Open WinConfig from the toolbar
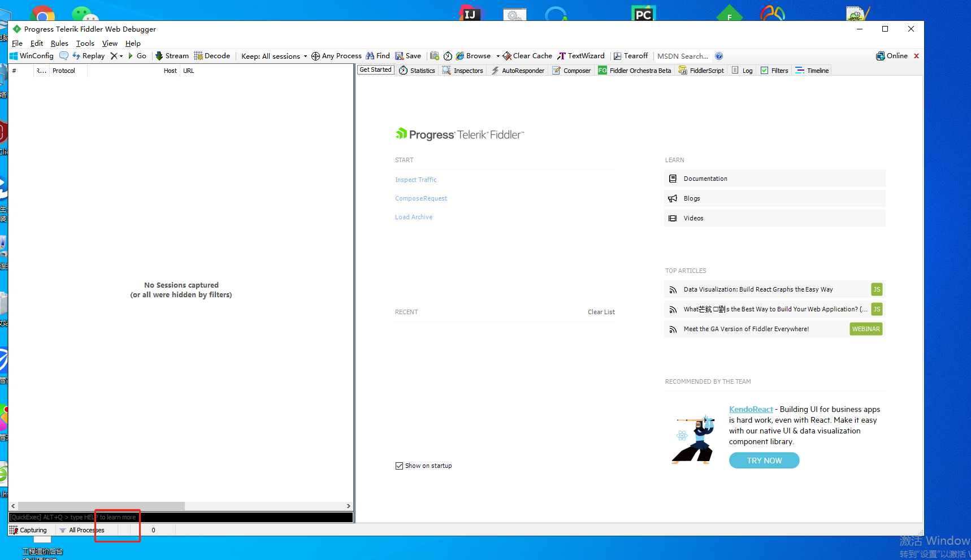Viewport: 971px width, 560px height. click(x=32, y=56)
